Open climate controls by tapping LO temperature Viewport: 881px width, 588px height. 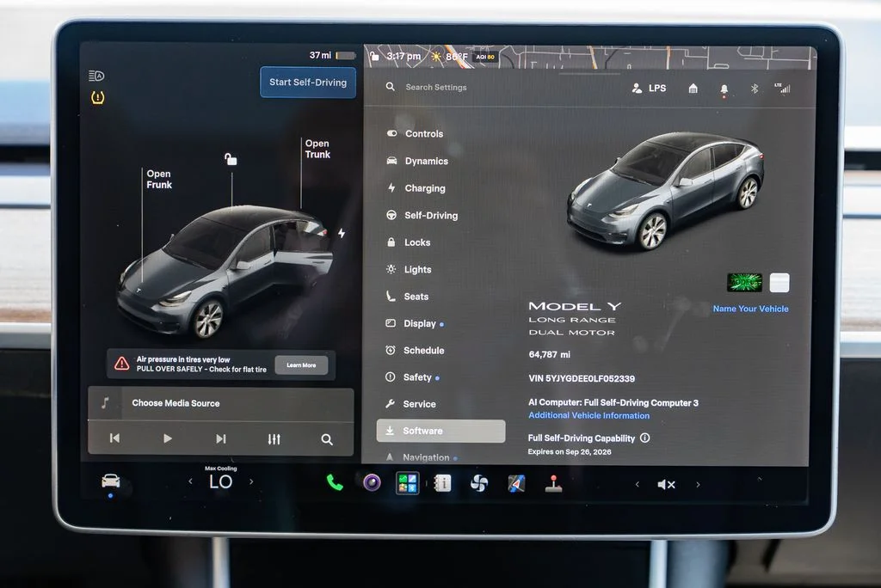coord(220,482)
